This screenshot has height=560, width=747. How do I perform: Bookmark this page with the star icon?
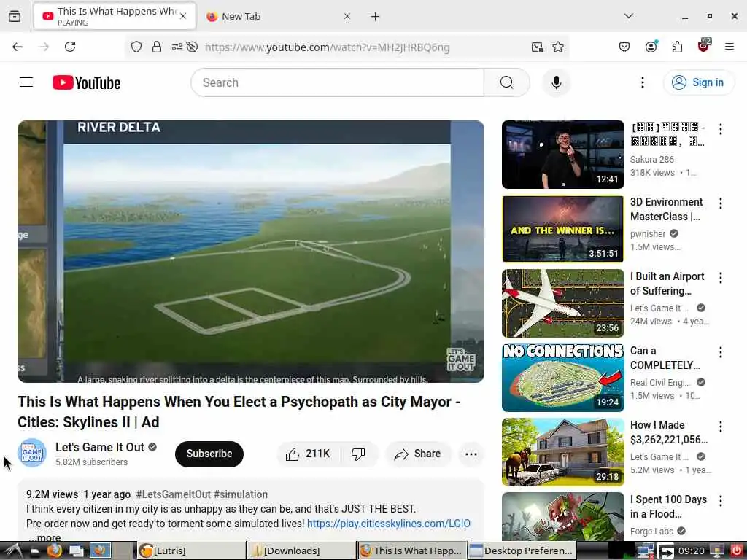coord(558,47)
